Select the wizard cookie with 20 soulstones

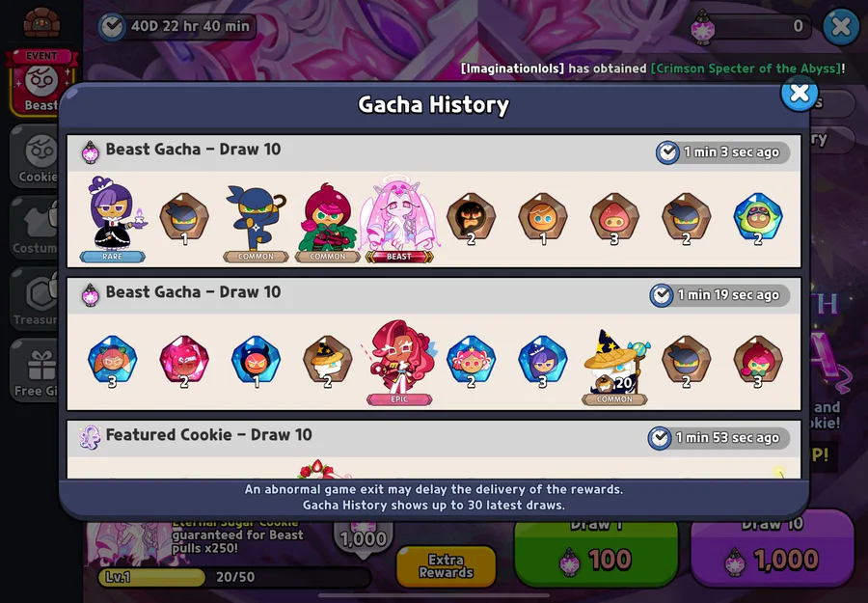[614, 366]
